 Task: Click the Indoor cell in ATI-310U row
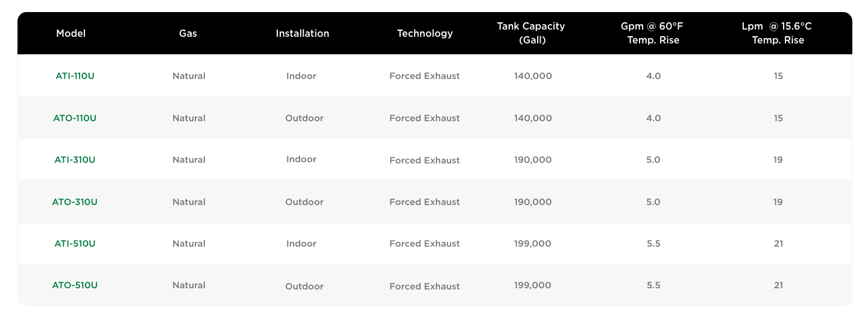301,160
